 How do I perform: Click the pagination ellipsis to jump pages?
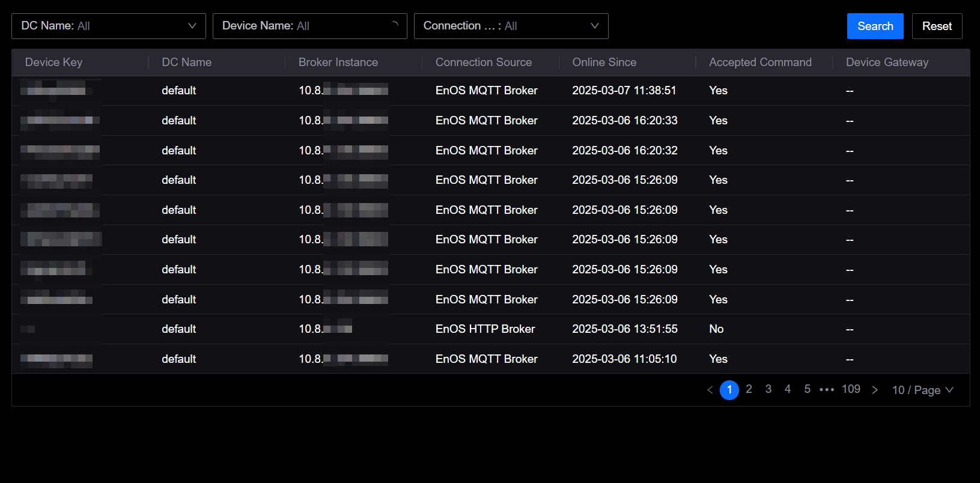tap(827, 390)
